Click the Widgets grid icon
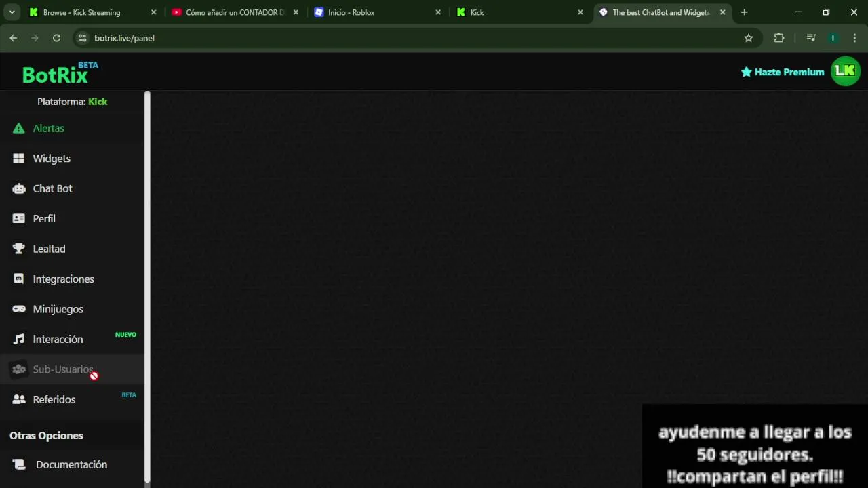The height and width of the screenshot is (488, 868). coord(19,158)
